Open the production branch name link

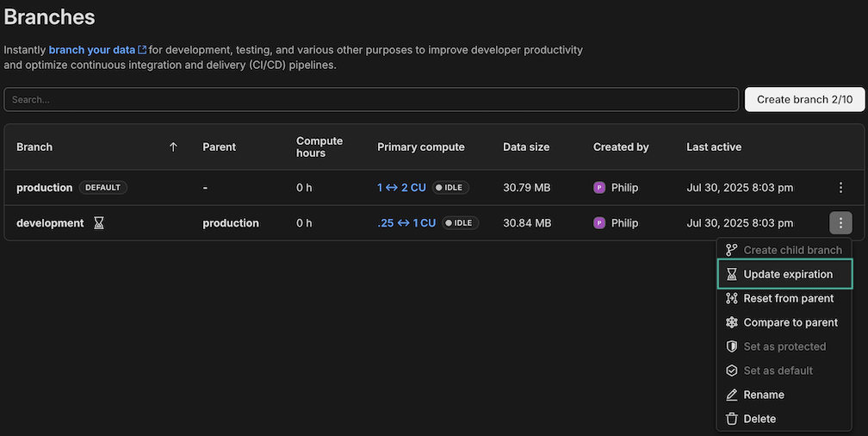pos(45,187)
